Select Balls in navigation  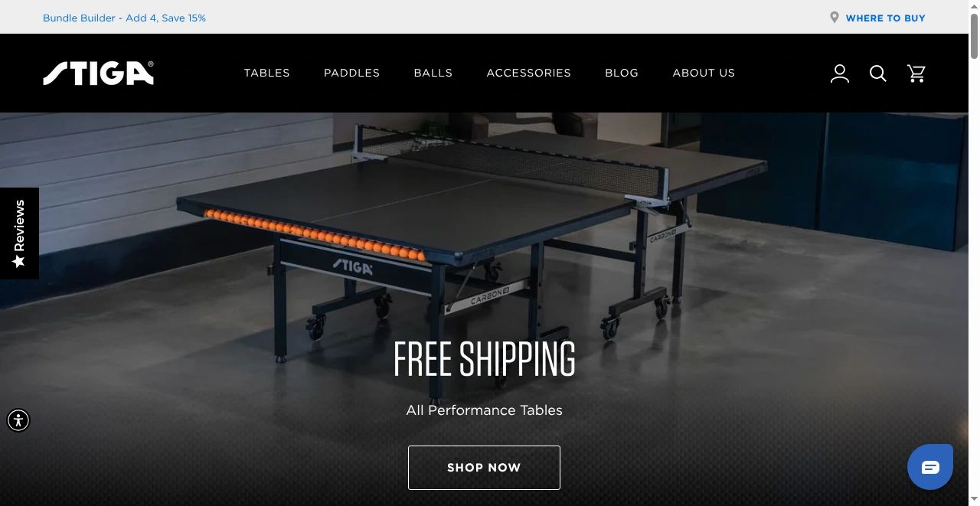click(x=433, y=73)
